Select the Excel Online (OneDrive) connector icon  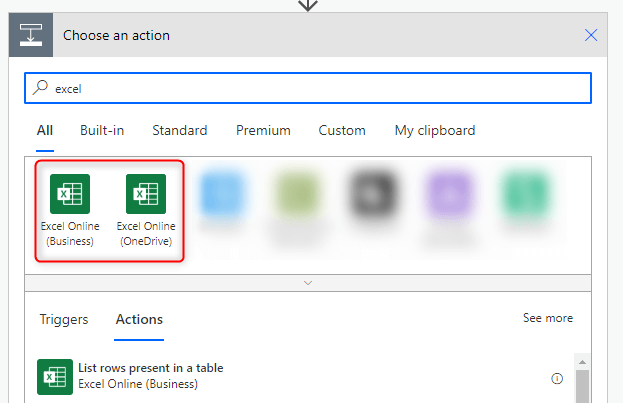point(145,193)
